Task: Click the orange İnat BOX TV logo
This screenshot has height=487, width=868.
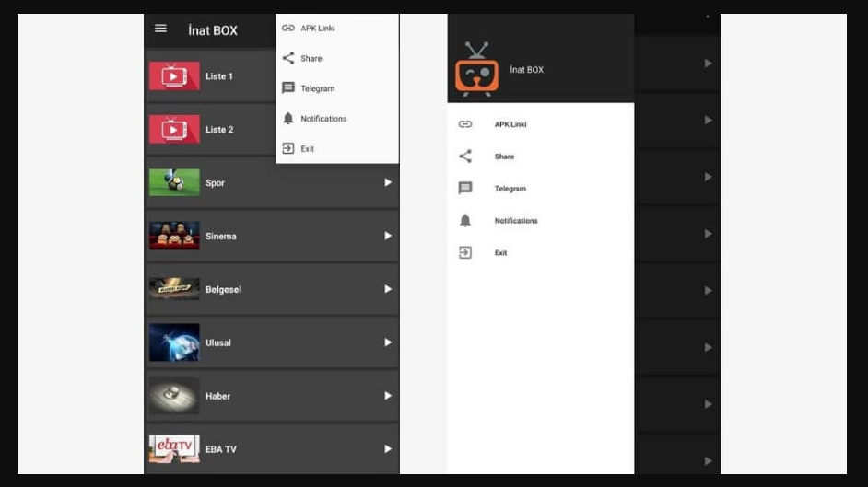Action: (x=476, y=69)
